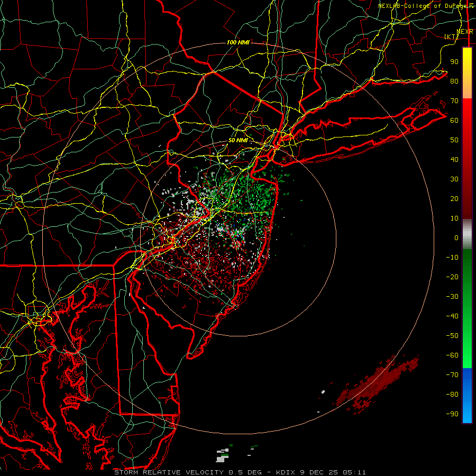The width and height of the screenshot is (476, 476).
Task: Select the positive 50 scale label
Action: click(454, 140)
